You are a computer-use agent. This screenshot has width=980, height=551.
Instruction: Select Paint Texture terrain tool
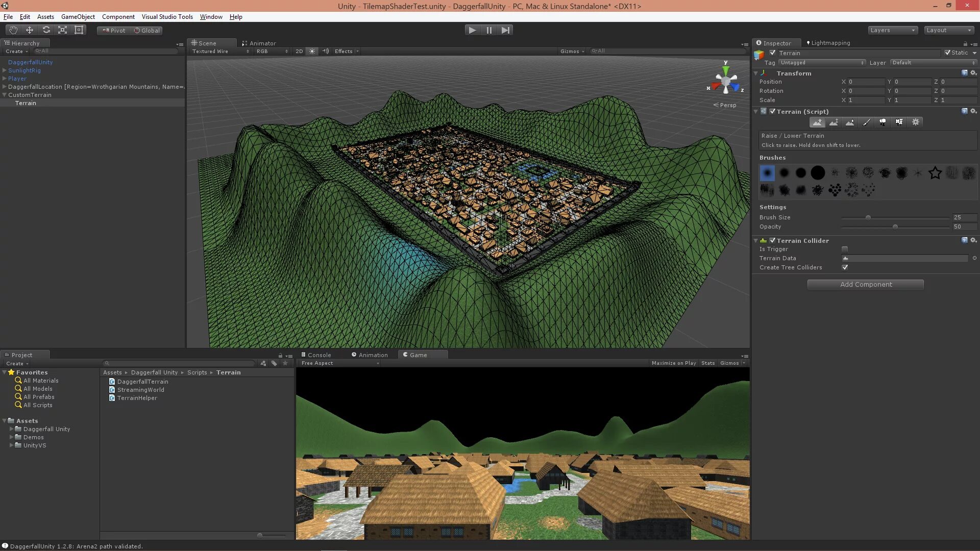tap(866, 122)
